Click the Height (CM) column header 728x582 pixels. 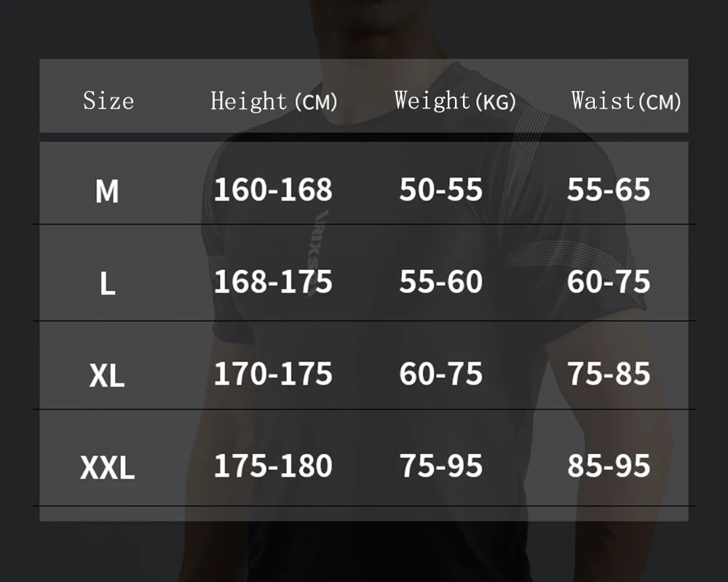click(274, 101)
